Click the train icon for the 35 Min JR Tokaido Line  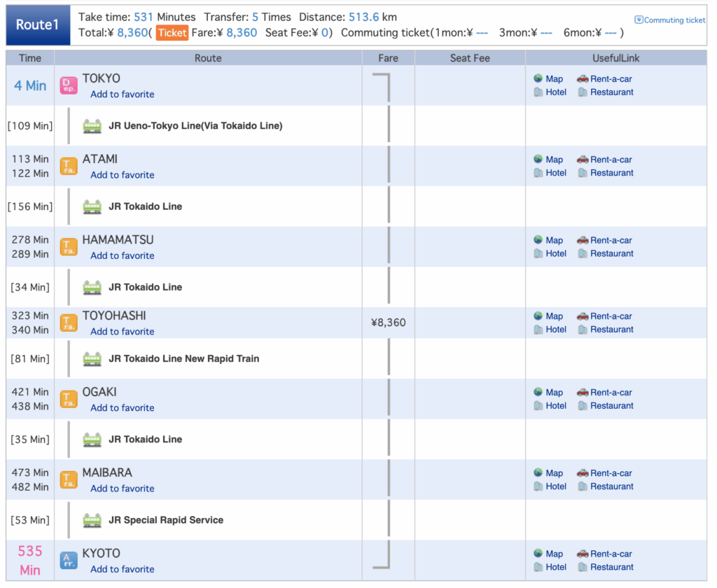[92, 440]
